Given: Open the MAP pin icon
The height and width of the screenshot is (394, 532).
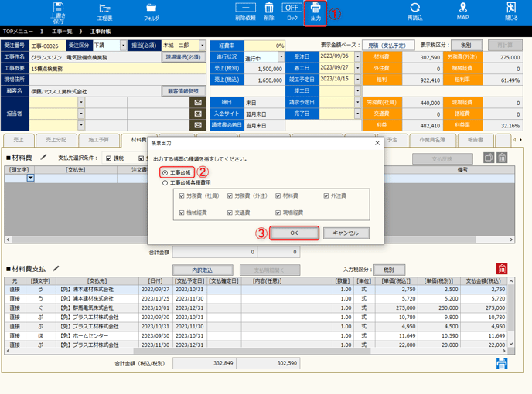Looking at the screenshot, I should (462, 12).
